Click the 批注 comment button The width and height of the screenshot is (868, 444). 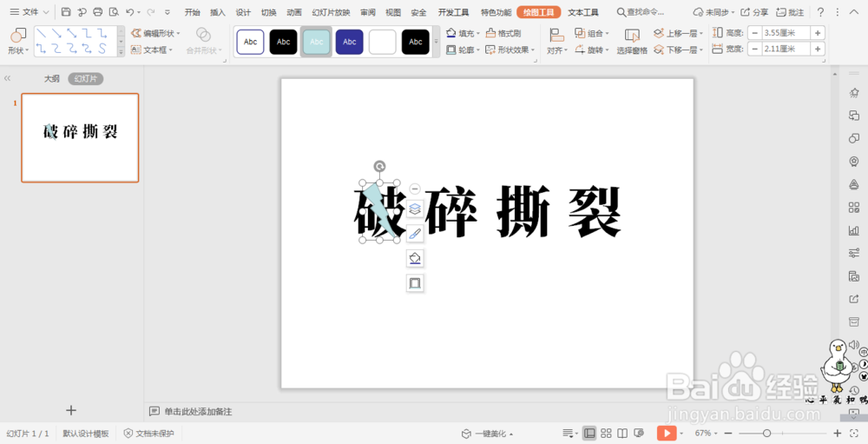pyautogui.click(x=790, y=11)
